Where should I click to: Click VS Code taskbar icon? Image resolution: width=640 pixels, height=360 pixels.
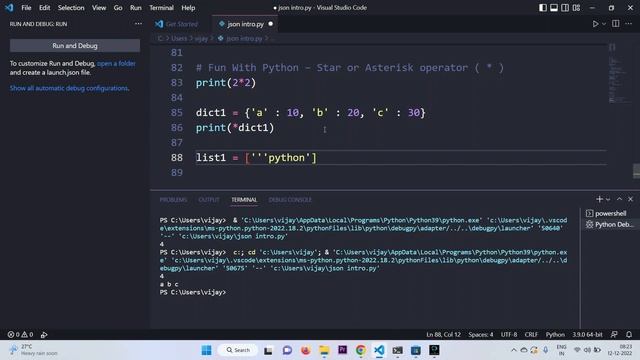379,350
